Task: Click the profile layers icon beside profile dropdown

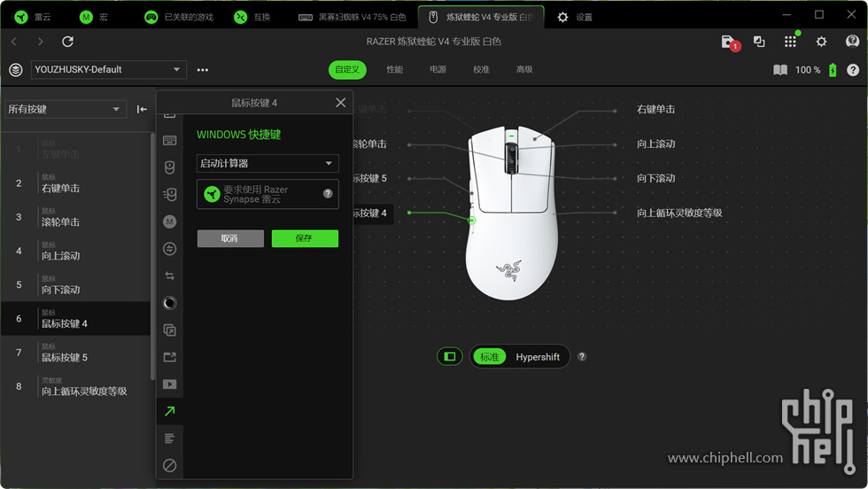Action: [16, 70]
